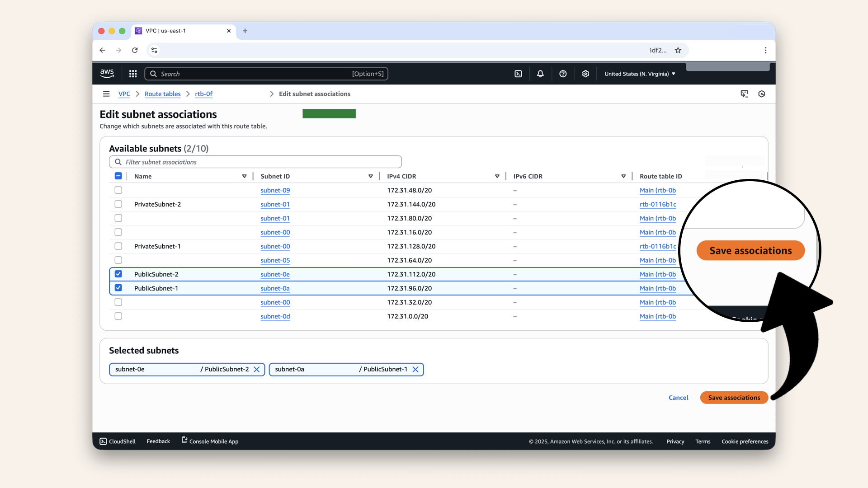This screenshot has width=868, height=488.
Task: Open the United States (N. Virginia) region dropdown
Action: tap(640, 74)
